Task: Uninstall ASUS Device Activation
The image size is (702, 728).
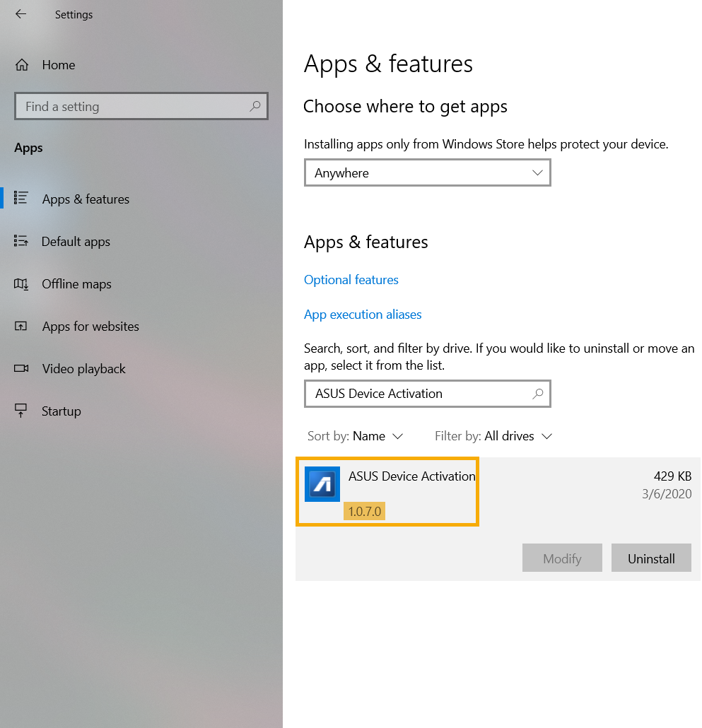Action: tap(651, 558)
